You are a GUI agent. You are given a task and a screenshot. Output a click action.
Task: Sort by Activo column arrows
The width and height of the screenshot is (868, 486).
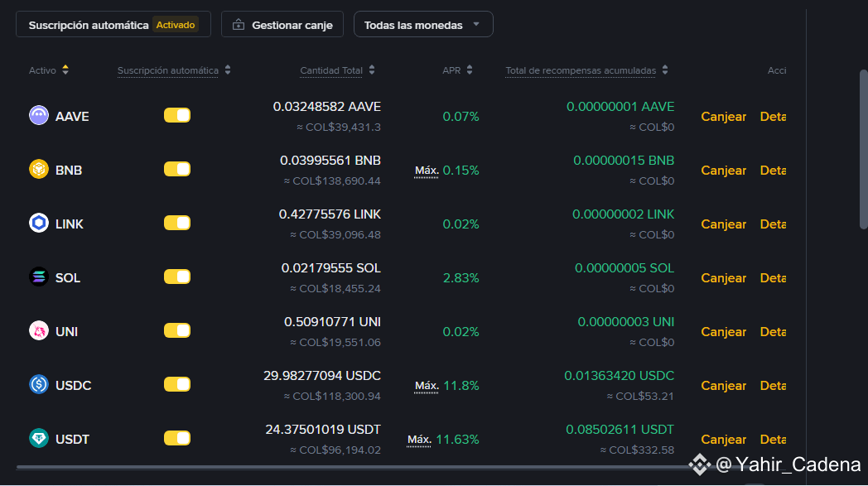click(x=65, y=70)
